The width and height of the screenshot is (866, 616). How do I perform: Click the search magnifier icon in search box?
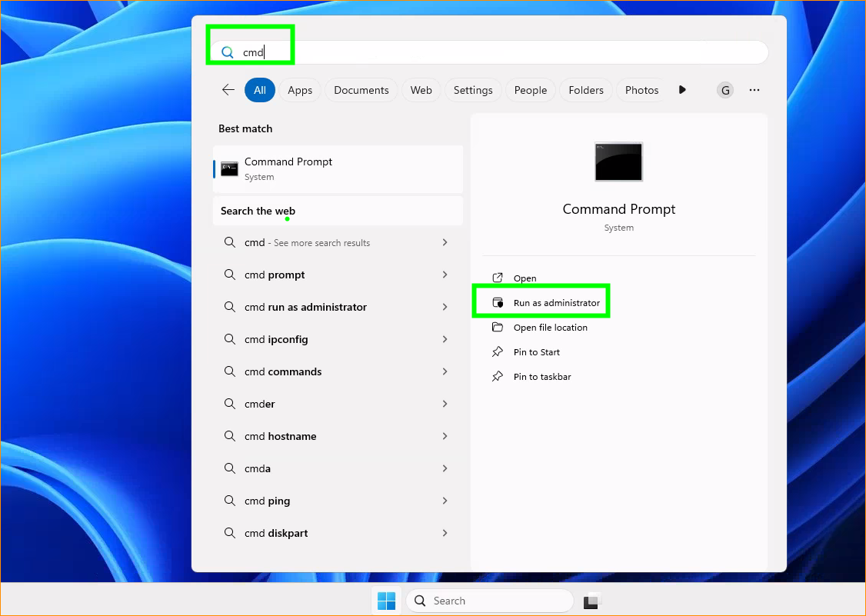click(x=228, y=52)
